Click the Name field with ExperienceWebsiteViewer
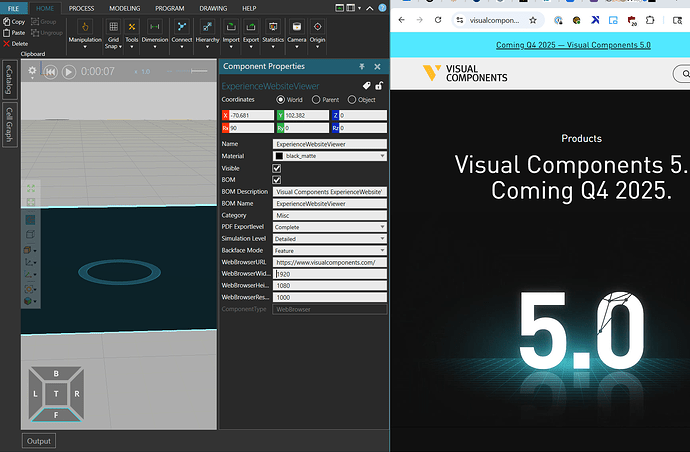Viewport: 690px width, 452px height. click(330, 144)
